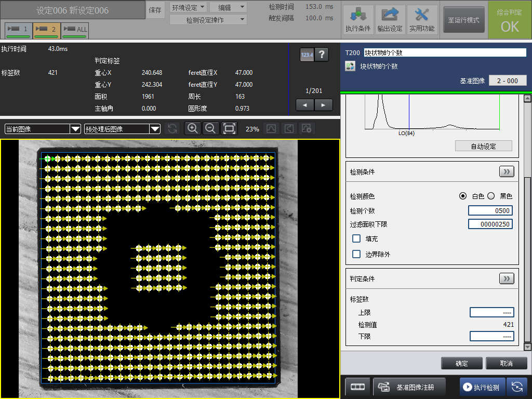The width and height of the screenshot is (532, 399).
Task: Select 黑色 black detection color
Action: pyautogui.click(x=491, y=196)
